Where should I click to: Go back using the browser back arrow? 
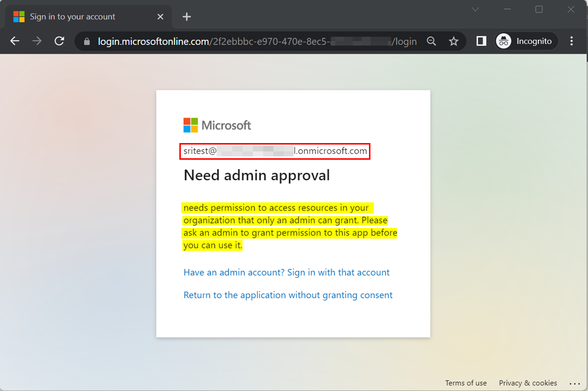tap(15, 41)
